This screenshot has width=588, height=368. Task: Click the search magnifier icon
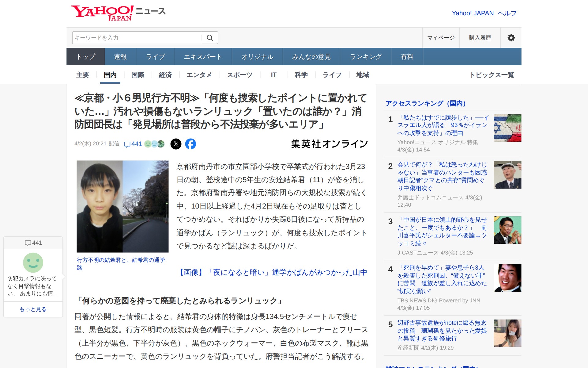(210, 38)
